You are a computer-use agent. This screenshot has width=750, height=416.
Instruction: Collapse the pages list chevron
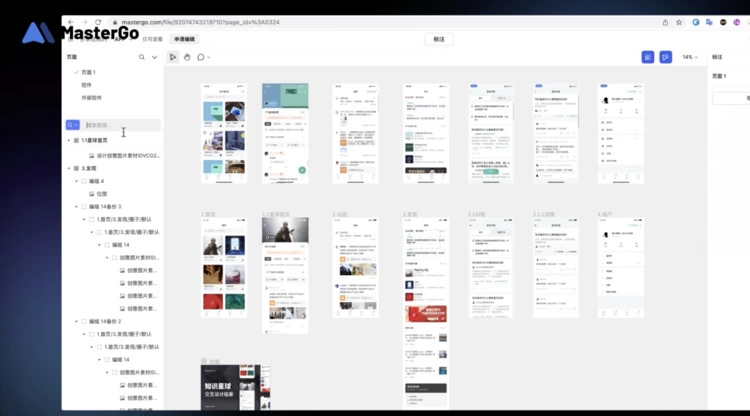(x=154, y=57)
